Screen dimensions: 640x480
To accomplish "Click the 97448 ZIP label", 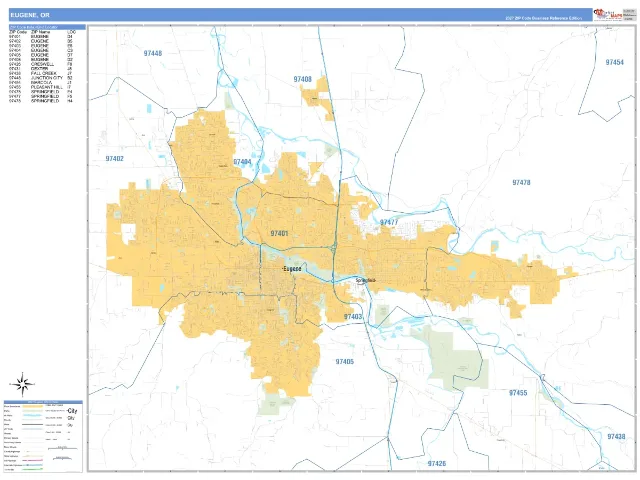I will (x=153, y=53).
